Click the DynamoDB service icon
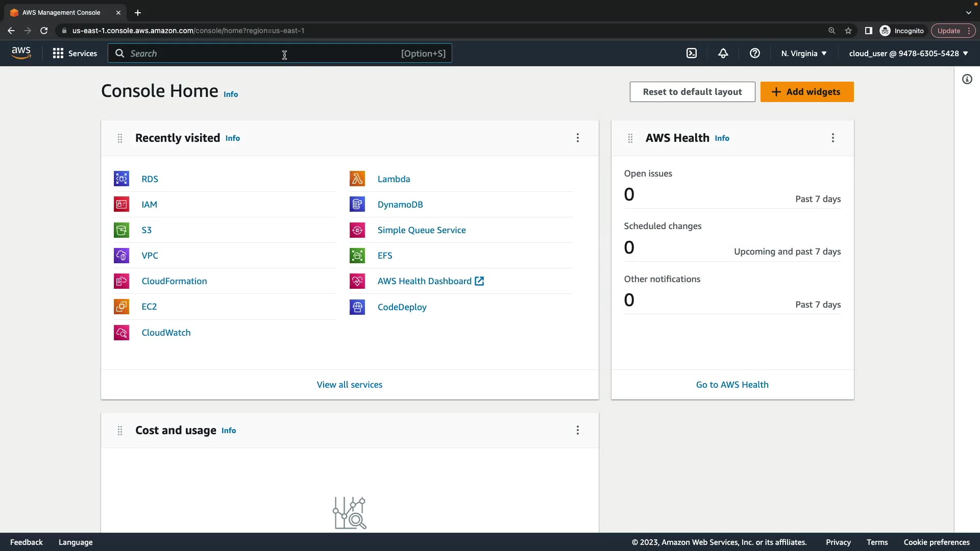Viewport: 980px width, 551px height. (x=357, y=204)
